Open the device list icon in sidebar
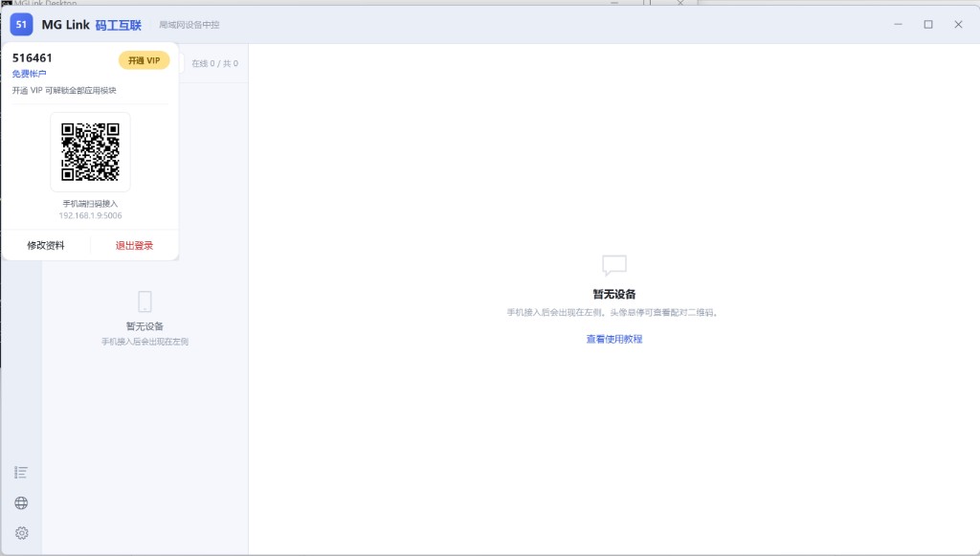The image size is (980, 556). tap(21, 473)
